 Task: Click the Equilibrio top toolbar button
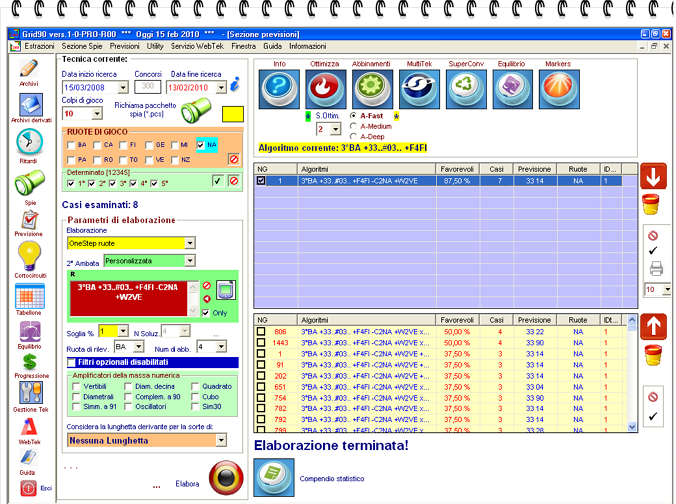point(513,89)
